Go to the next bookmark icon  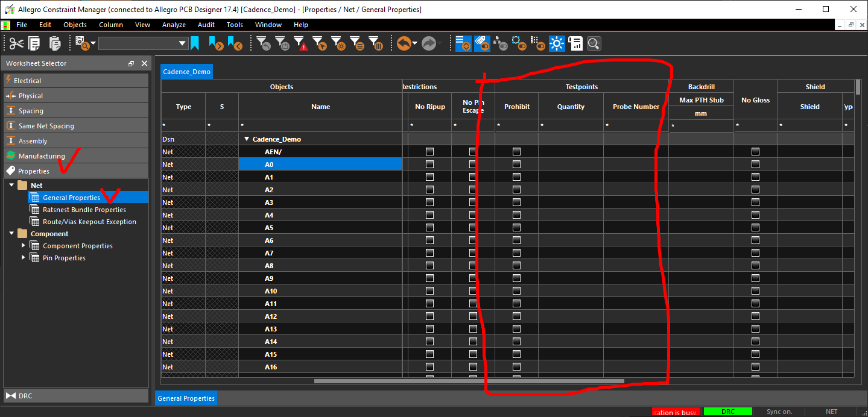coord(216,43)
